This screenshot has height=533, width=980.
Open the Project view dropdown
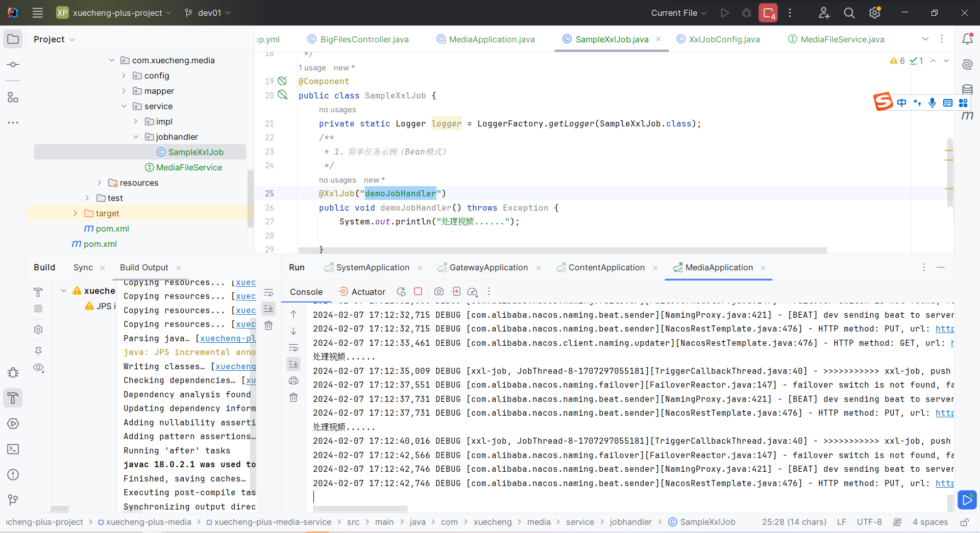click(54, 39)
